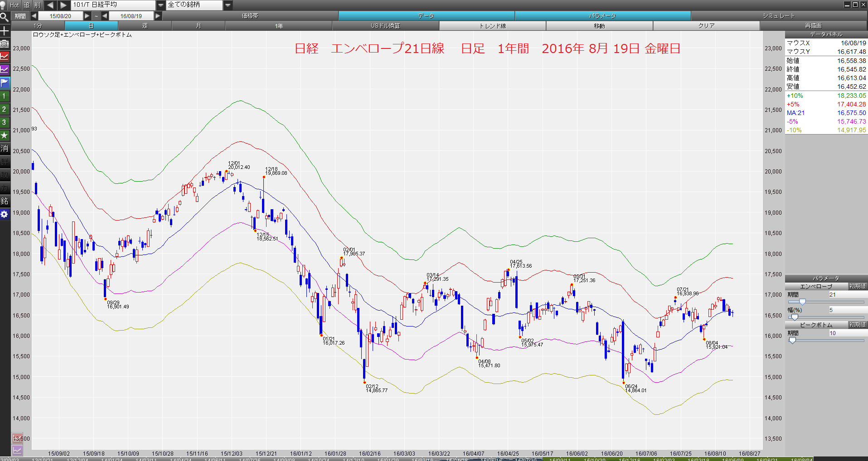This screenshot has height=461, width=868.
Task: Toggle the シミュレート option
Action: coord(779,16)
